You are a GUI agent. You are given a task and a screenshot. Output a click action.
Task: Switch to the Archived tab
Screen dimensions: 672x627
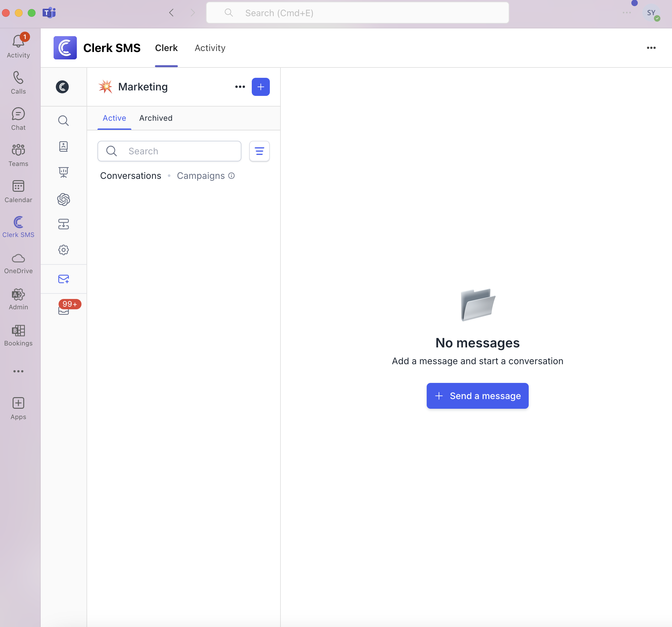pyautogui.click(x=156, y=118)
